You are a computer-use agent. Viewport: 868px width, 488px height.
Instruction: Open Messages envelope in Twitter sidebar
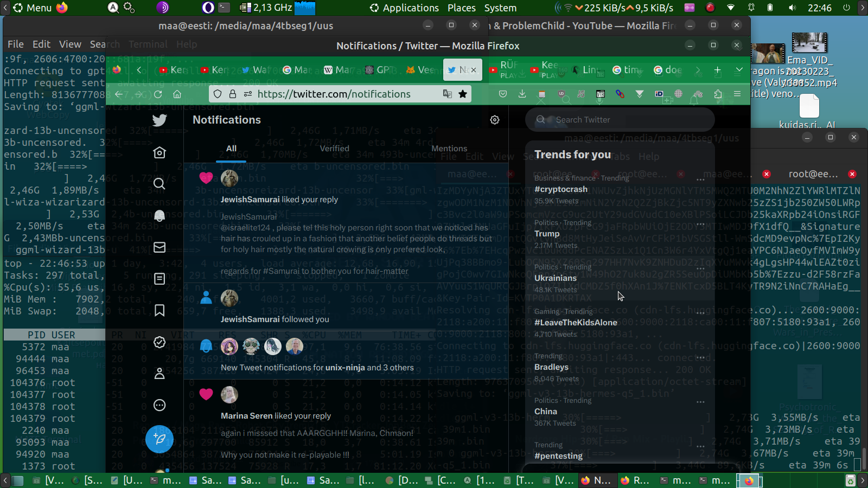(x=159, y=247)
